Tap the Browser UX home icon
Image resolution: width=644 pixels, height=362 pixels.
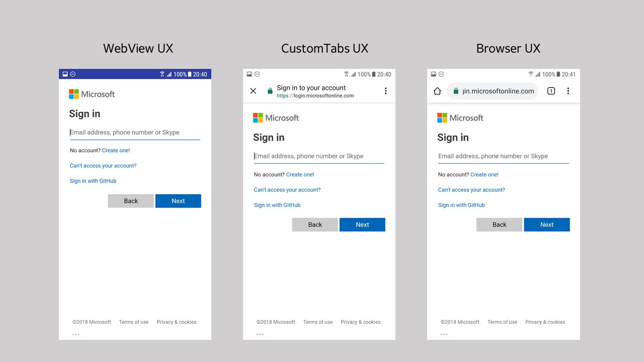[437, 91]
